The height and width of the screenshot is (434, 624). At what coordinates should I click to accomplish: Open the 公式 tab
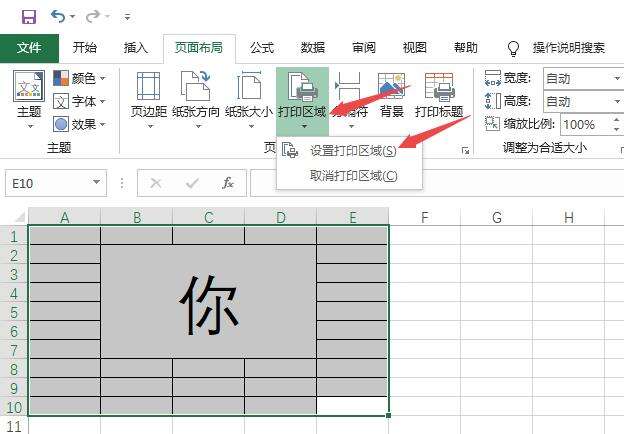[x=262, y=48]
